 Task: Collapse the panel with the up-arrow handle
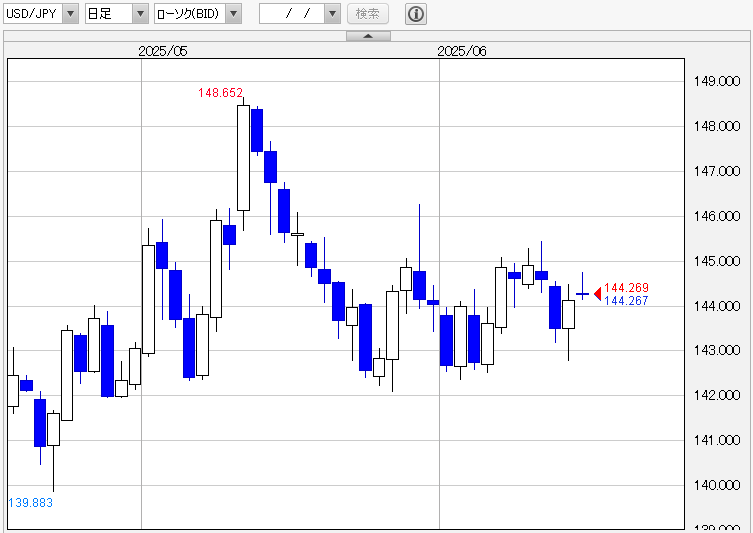point(368,36)
